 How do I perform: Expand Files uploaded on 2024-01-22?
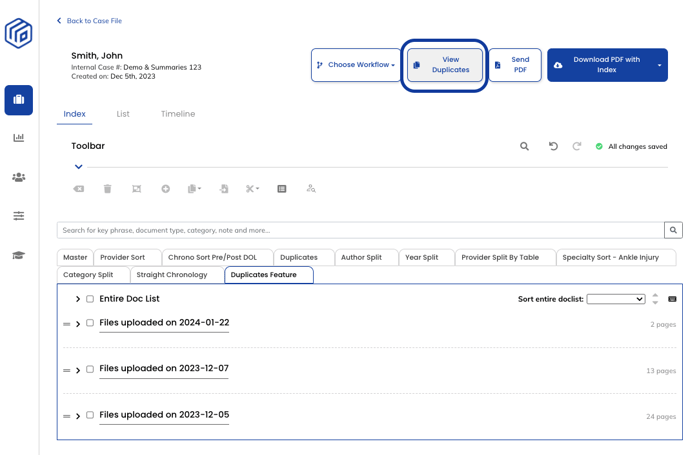78,324
